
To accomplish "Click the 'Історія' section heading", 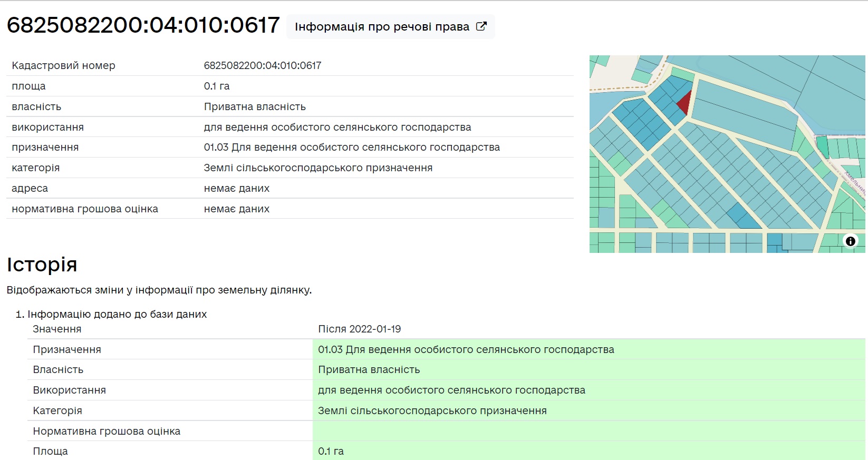I will [x=42, y=265].
